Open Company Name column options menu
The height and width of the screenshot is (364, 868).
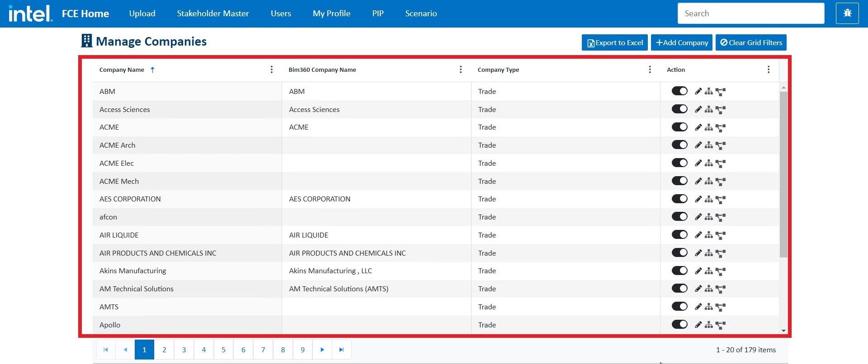(271, 70)
